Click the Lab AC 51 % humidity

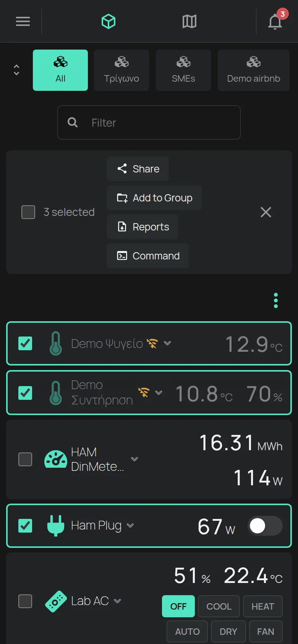click(192, 575)
